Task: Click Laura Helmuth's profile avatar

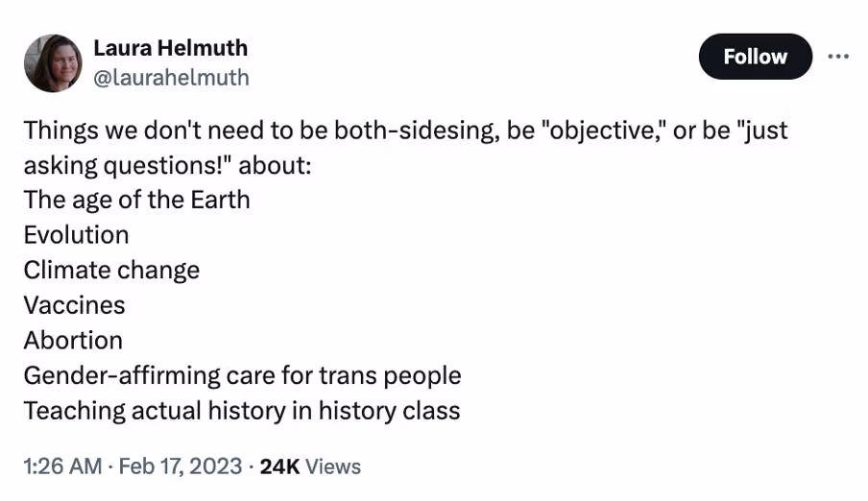Action: 53,63
